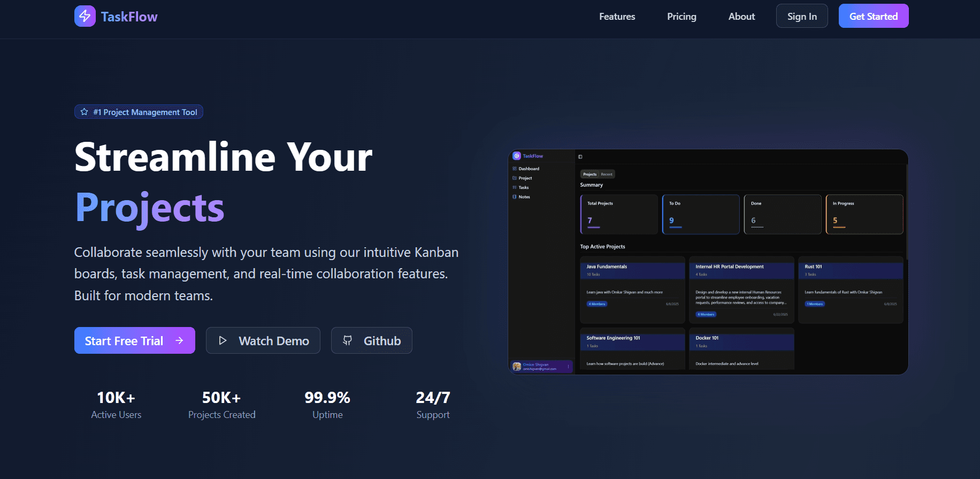Click the Dashboard sidebar icon in preview

click(x=515, y=169)
